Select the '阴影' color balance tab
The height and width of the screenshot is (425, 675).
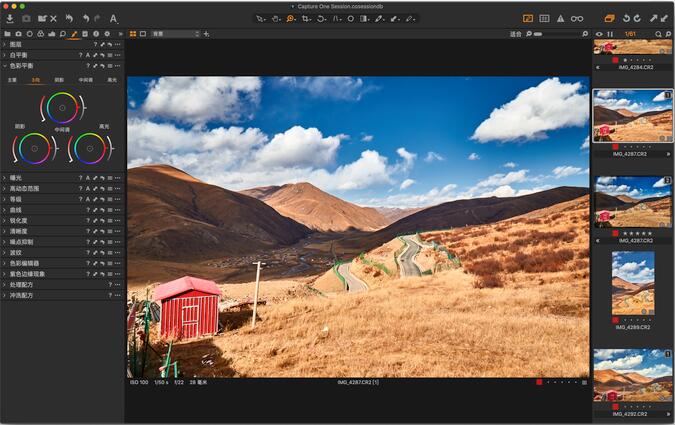pyautogui.click(x=59, y=80)
